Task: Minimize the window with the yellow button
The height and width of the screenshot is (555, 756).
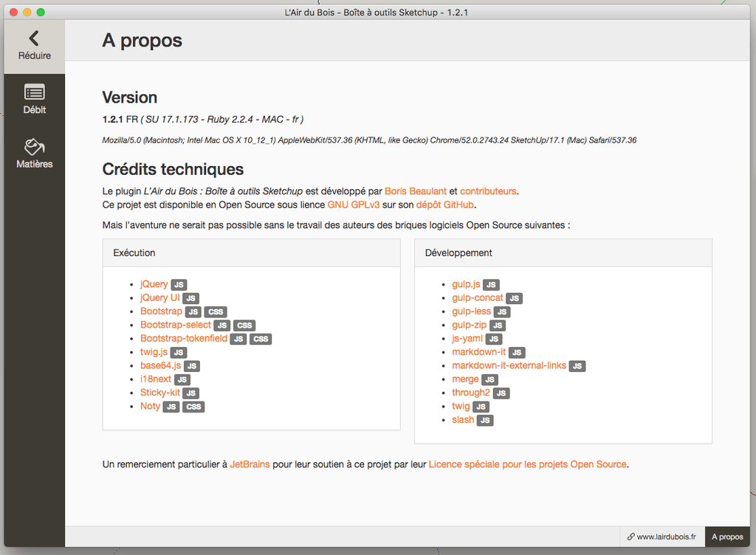Action: point(27,12)
